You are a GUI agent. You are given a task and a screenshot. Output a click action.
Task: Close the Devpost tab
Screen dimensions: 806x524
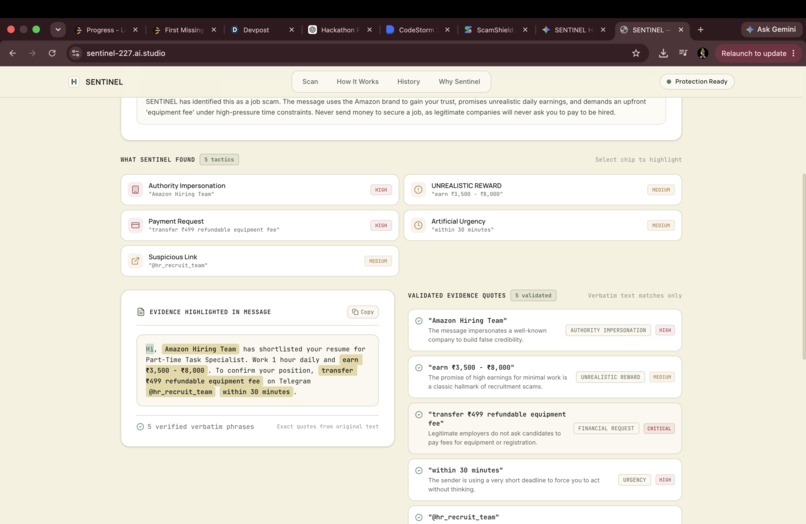point(291,30)
